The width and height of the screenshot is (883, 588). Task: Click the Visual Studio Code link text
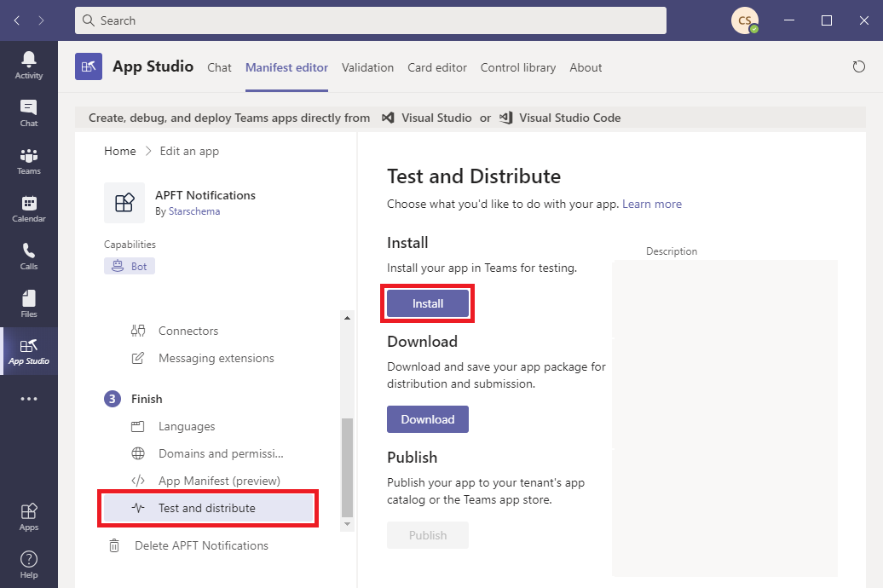[x=570, y=118]
